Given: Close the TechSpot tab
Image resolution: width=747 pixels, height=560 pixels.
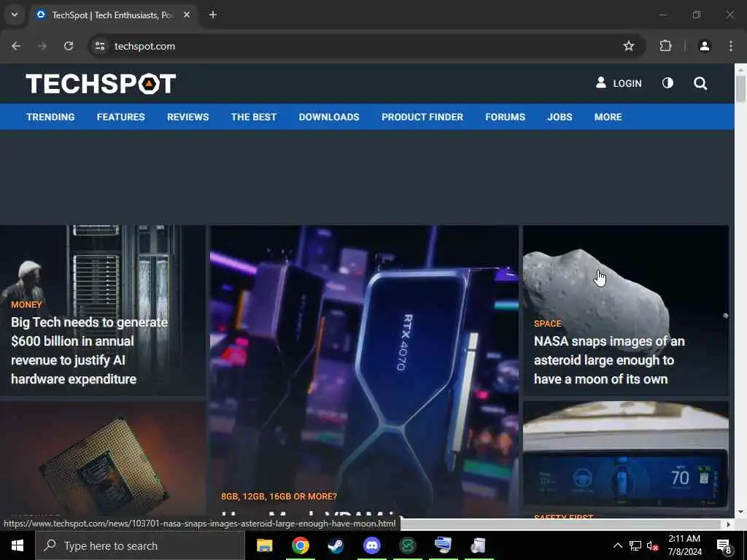Looking at the screenshot, I should point(187,15).
